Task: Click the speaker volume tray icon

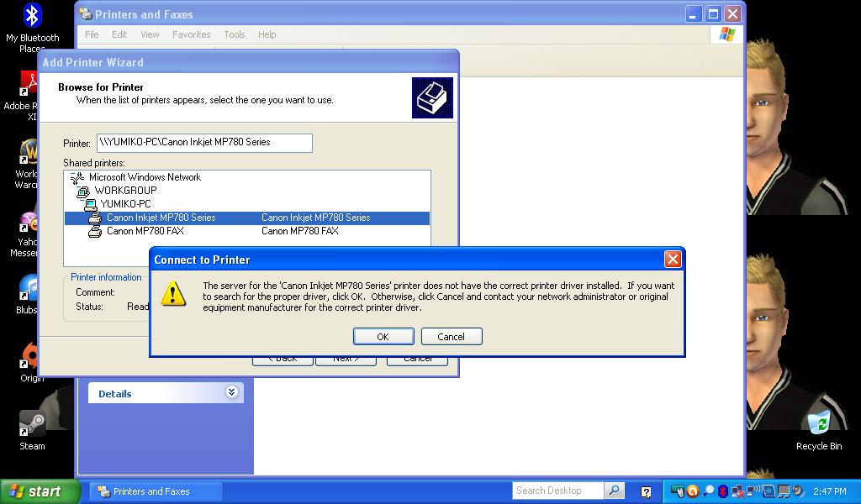Action: point(799,491)
